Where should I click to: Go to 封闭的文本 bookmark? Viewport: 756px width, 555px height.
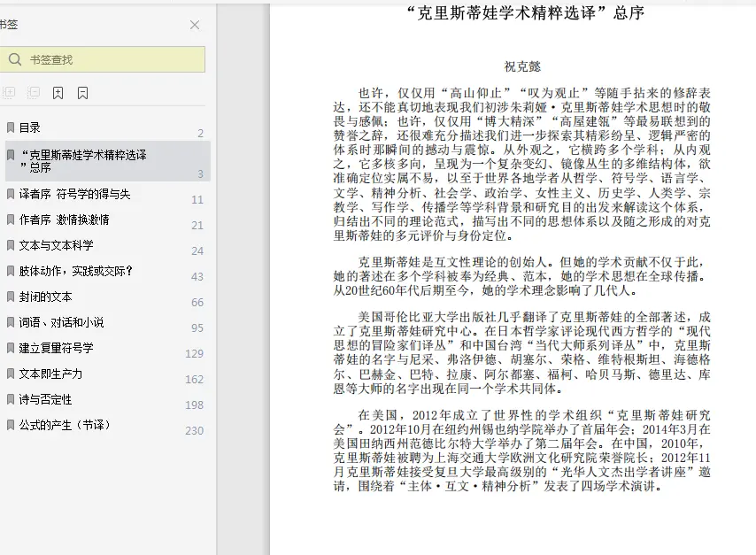tap(45, 297)
